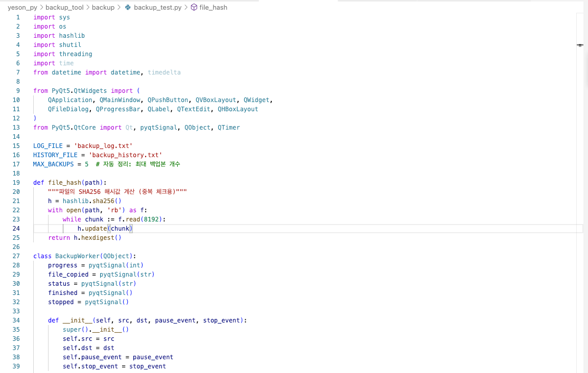Click the unused 'timedelta' import

[x=164, y=72]
